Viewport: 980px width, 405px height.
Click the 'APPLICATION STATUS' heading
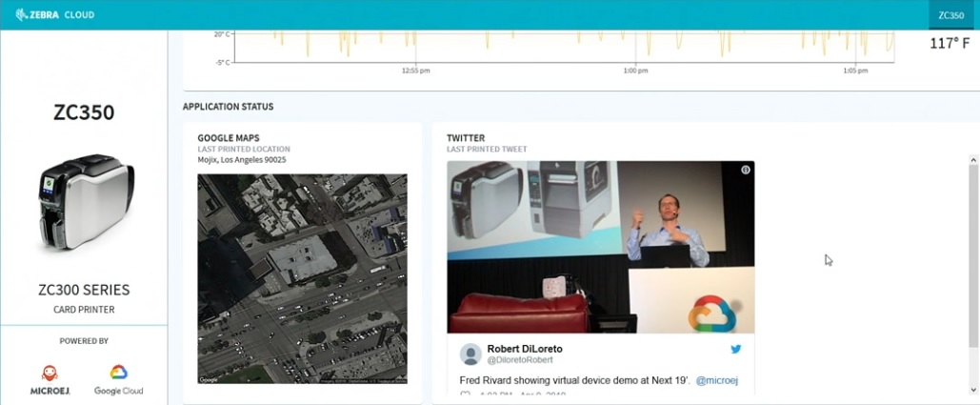[229, 107]
